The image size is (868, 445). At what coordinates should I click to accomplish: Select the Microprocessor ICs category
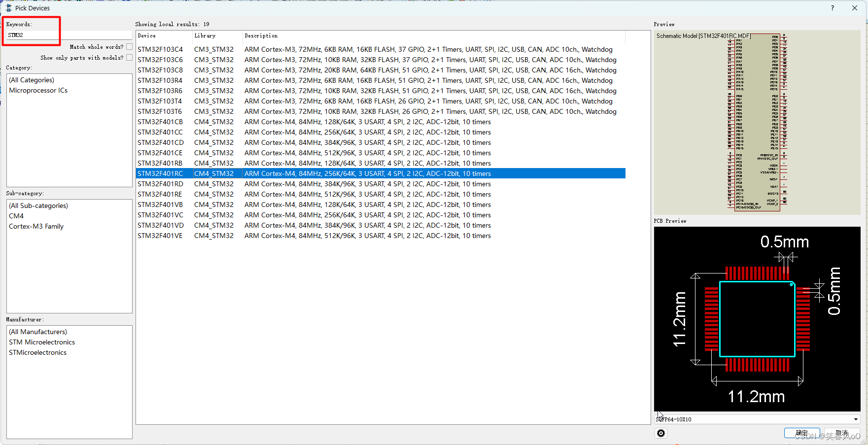(x=38, y=90)
